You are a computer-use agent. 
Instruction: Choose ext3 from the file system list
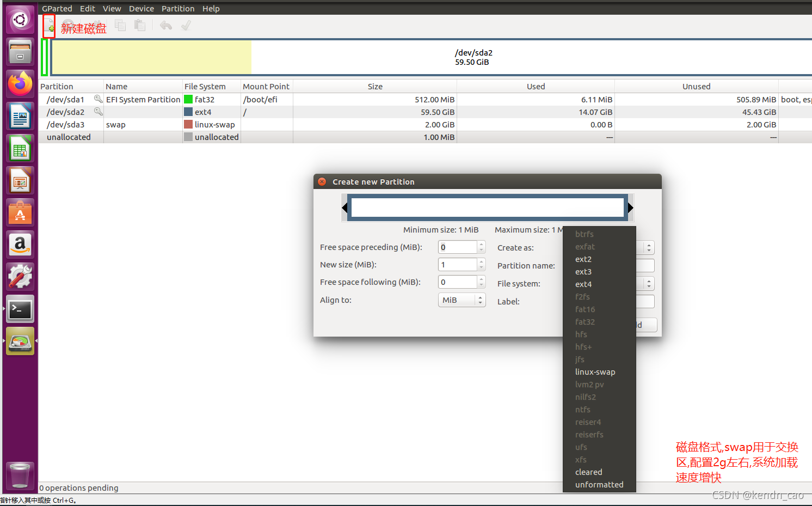(599, 272)
